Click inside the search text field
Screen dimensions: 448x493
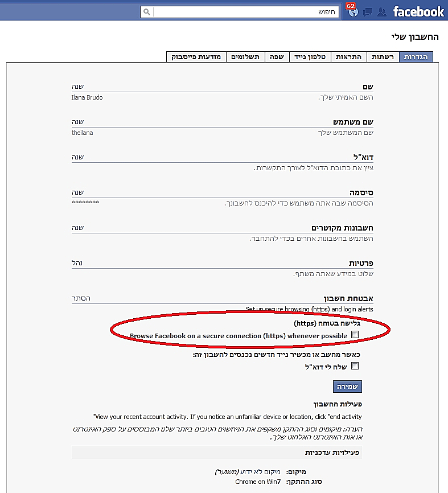[x=245, y=11]
